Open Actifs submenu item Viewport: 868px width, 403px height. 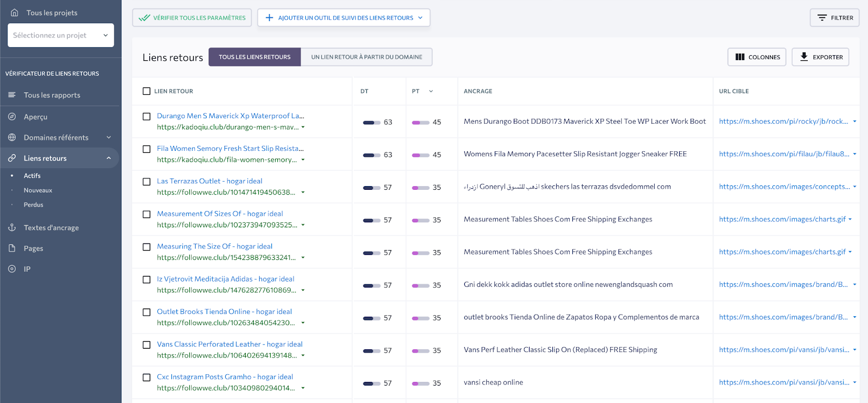pos(32,176)
